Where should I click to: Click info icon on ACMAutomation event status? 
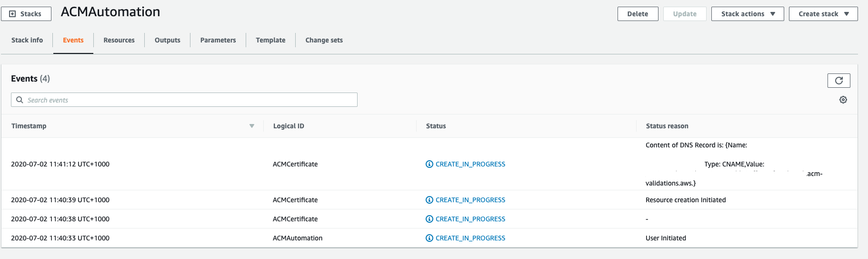[429, 238]
